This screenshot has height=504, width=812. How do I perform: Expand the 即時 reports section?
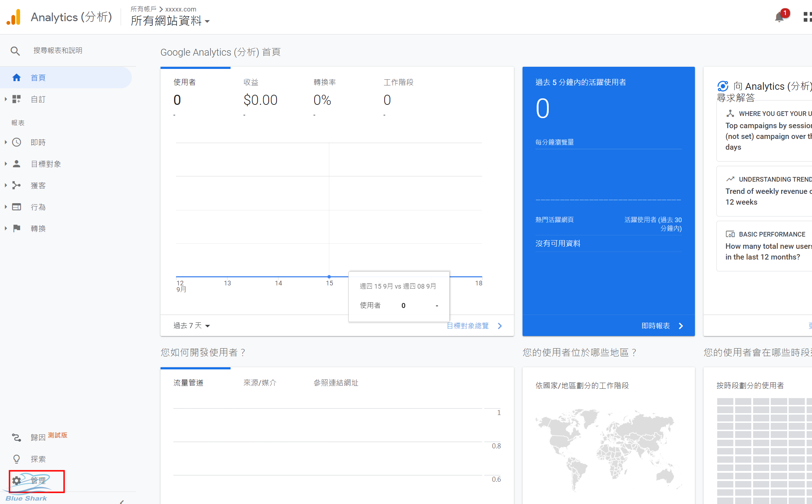6,142
